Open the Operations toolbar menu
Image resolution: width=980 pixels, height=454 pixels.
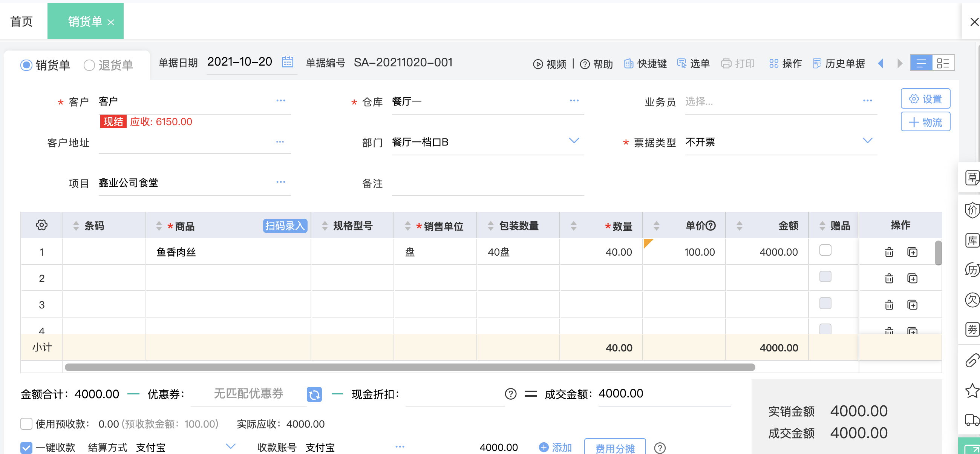[x=785, y=64]
